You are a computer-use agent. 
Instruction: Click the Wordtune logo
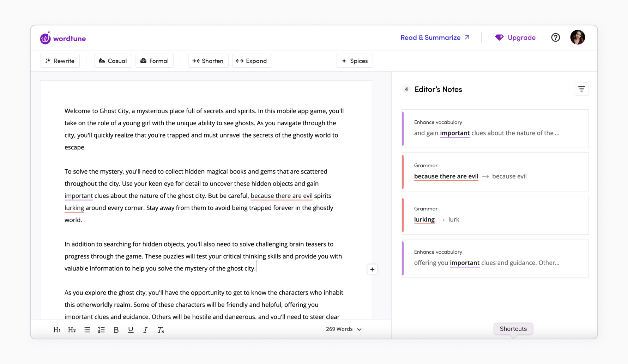pyautogui.click(x=63, y=38)
